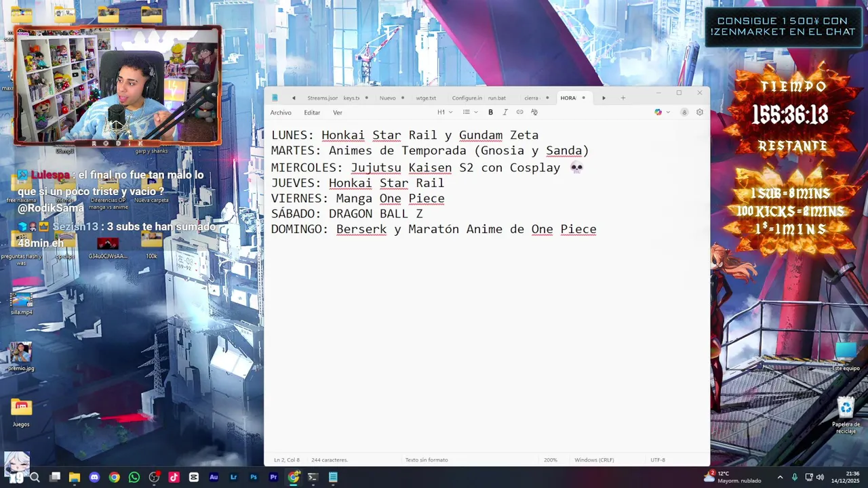
Task: Switch to the cierra tab
Action: [532, 98]
